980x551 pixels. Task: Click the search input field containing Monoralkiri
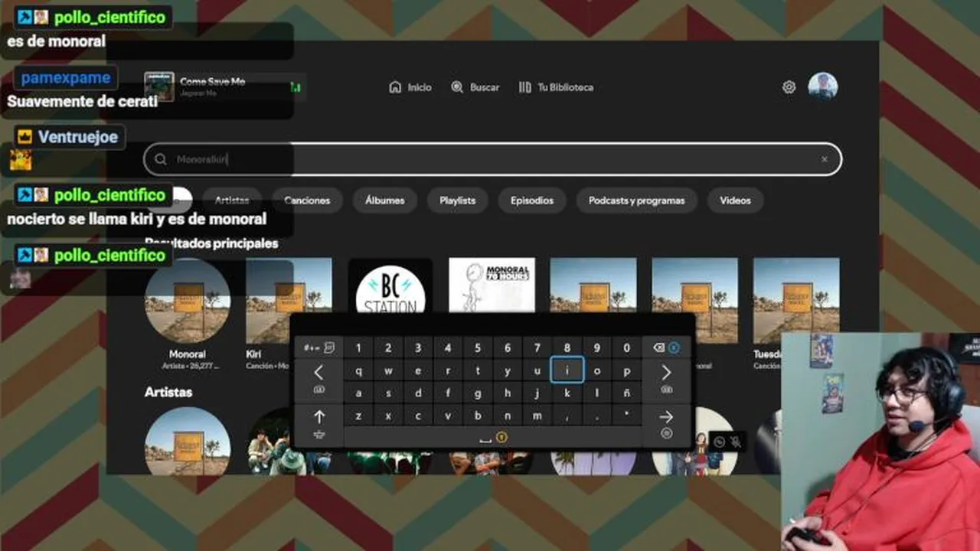point(493,159)
